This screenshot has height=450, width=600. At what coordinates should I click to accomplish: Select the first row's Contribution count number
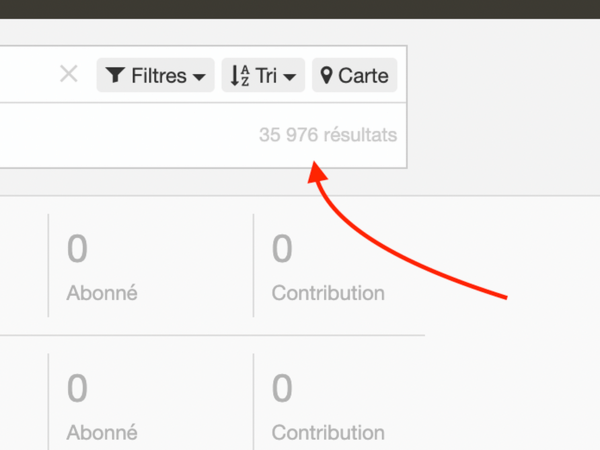point(282,250)
